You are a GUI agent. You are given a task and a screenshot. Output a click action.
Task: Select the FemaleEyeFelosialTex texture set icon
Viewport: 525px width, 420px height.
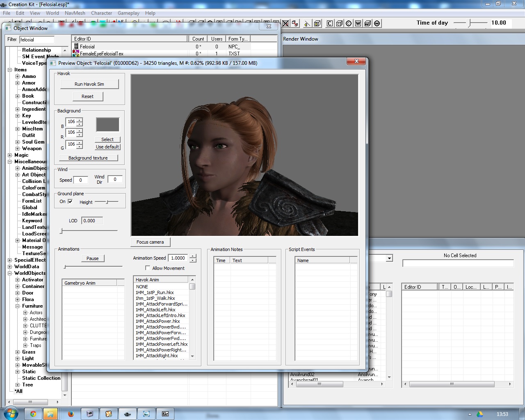tap(76, 53)
